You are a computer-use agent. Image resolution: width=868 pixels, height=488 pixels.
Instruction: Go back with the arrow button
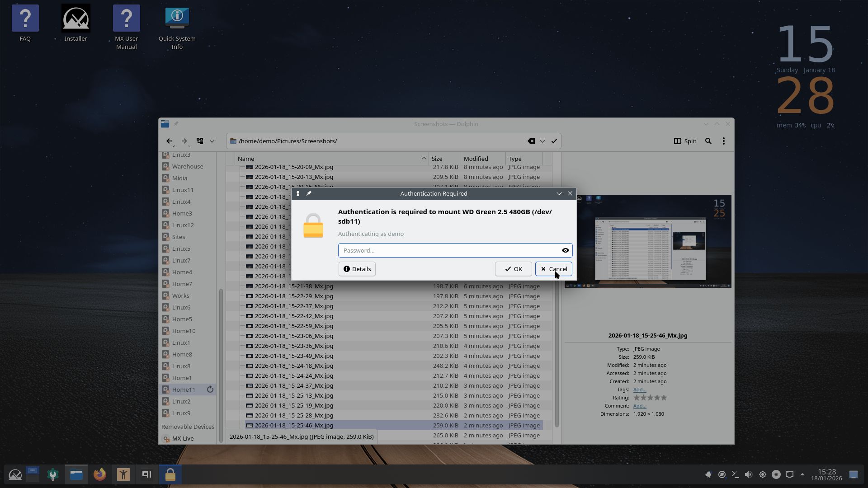(x=169, y=141)
